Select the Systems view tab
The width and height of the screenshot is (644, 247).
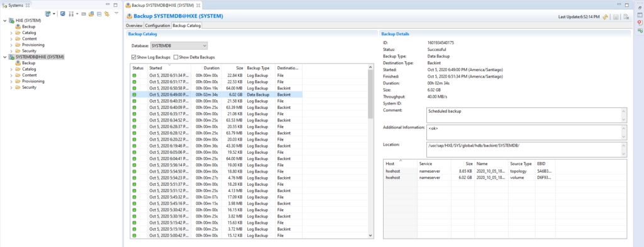pos(16,5)
